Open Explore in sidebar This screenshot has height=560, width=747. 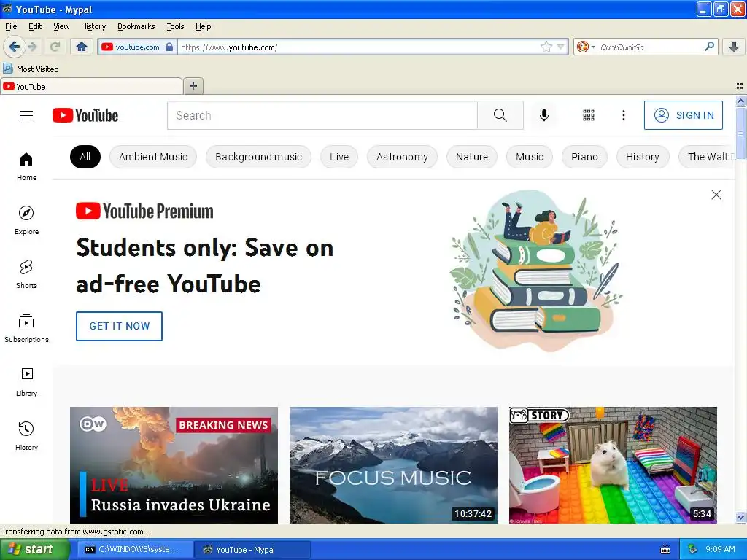pos(26,220)
